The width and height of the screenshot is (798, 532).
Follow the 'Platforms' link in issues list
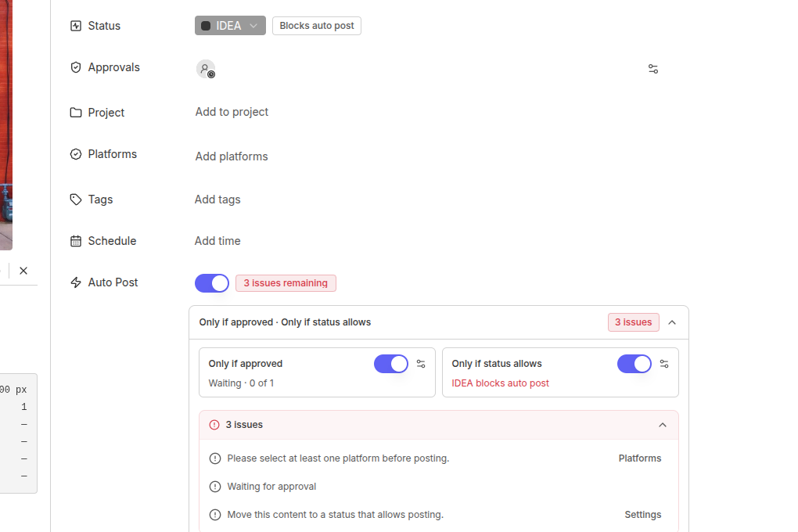click(x=640, y=458)
